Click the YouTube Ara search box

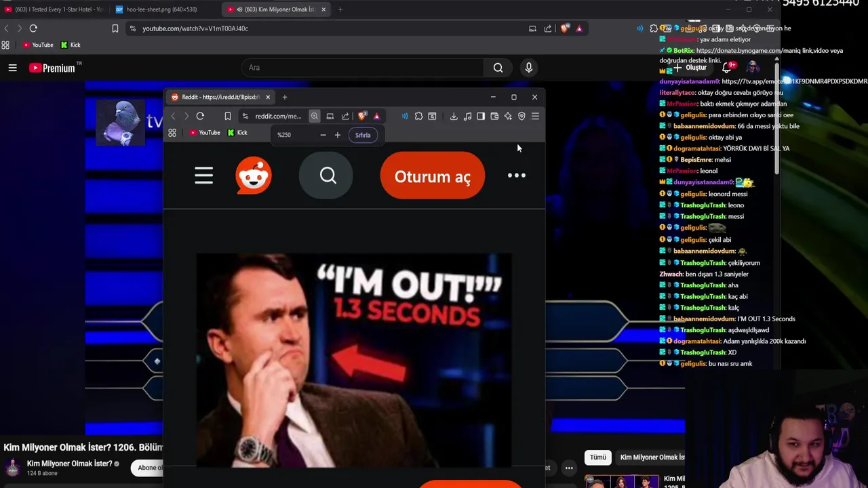363,67
